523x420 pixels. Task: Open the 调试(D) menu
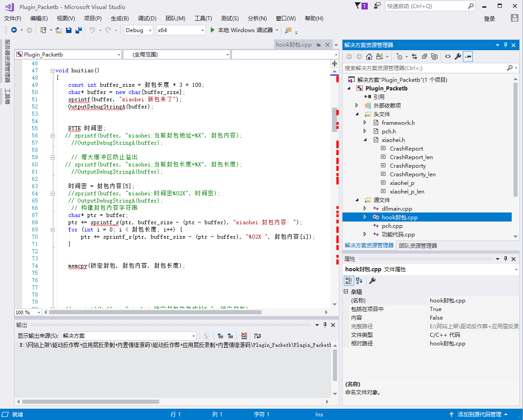[147, 19]
